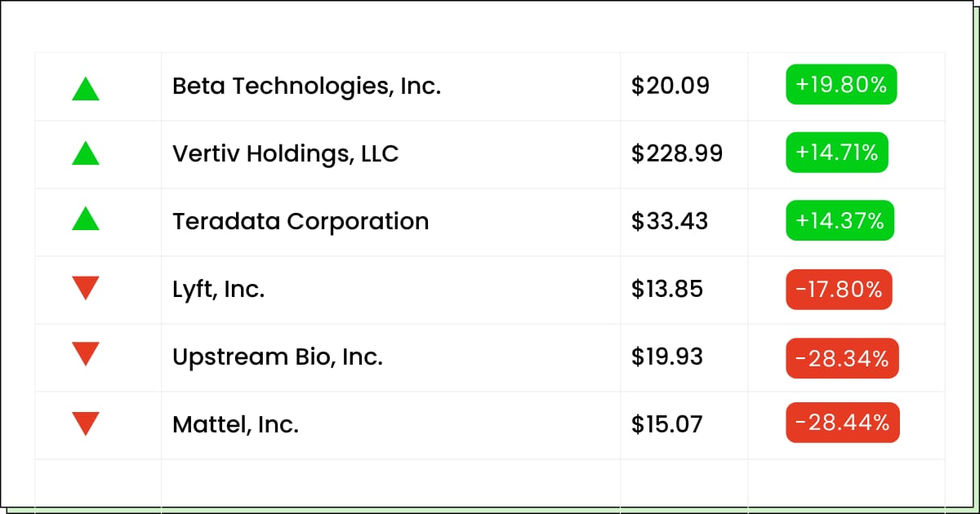
Task: Click the red down arrow beside Mattel
Action: (86, 423)
